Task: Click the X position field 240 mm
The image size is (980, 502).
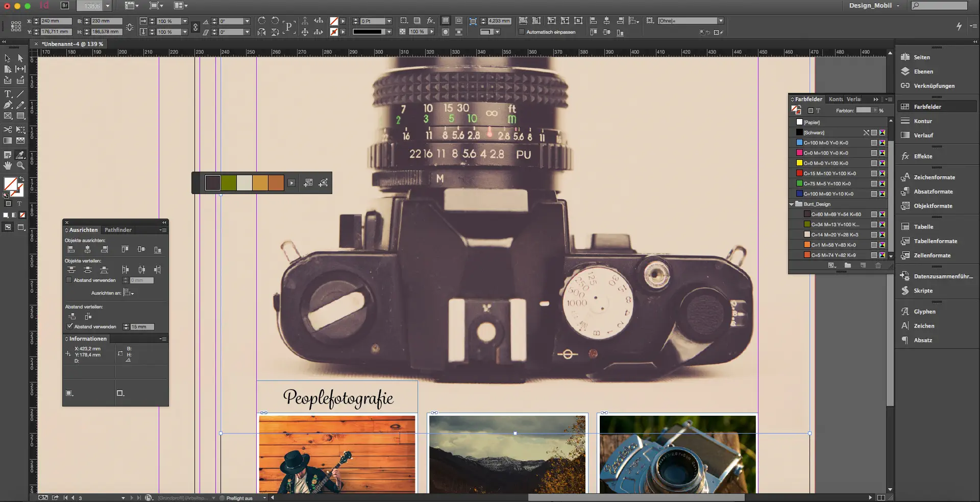Action: [x=55, y=21]
